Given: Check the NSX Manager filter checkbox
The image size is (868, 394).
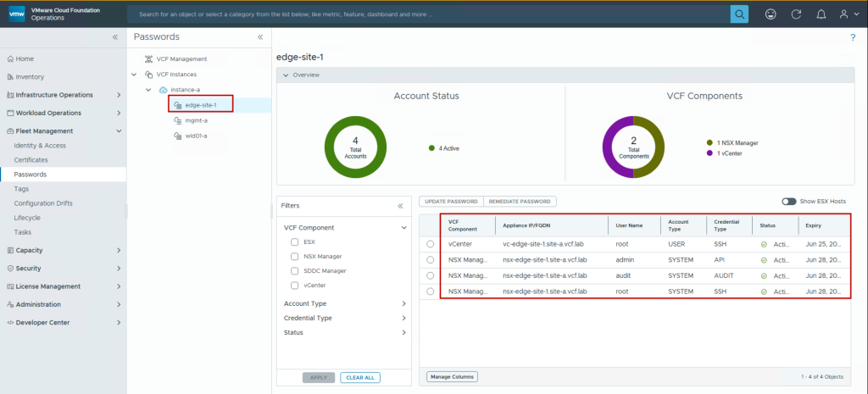Looking at the screenshot, I should (294, 256).
